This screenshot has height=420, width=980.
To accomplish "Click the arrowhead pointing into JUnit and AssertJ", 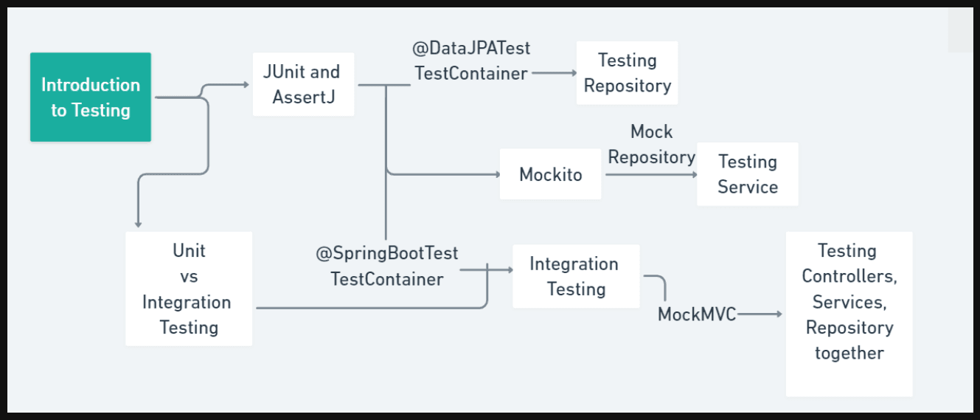I will [x=246, y=85].
